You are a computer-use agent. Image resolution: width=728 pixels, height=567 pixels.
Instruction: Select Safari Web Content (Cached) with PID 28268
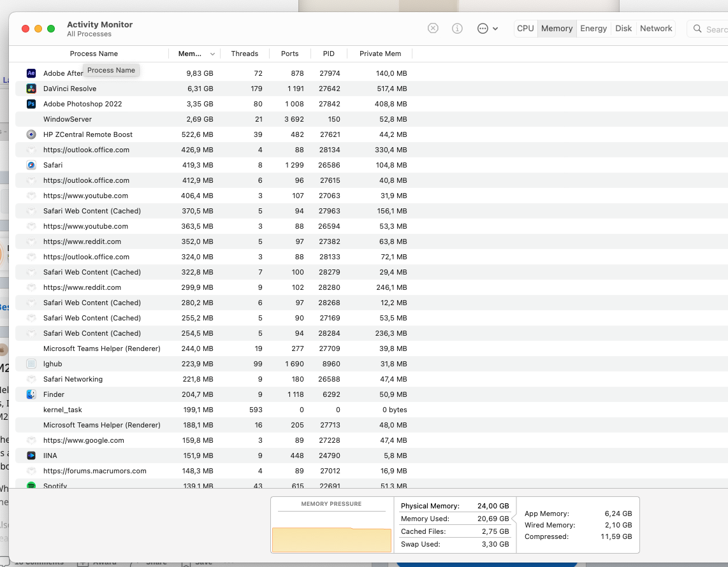pyautogui.click(x=372, y=303)
